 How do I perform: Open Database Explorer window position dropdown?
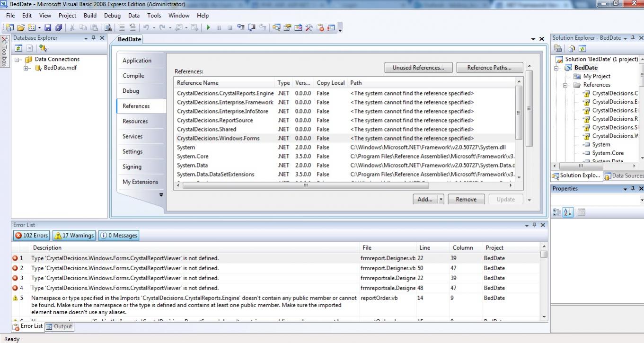pos(86,38)
